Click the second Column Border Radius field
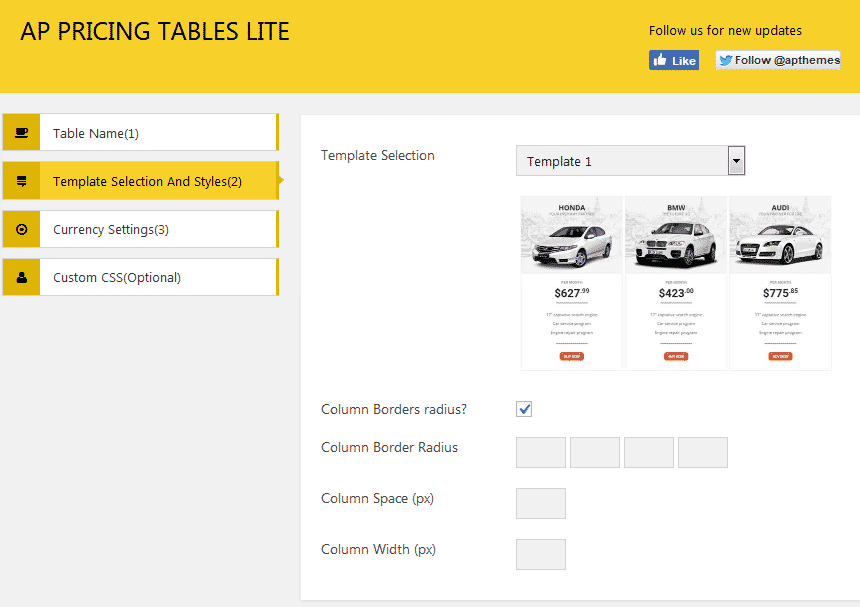 click(595, 452)
